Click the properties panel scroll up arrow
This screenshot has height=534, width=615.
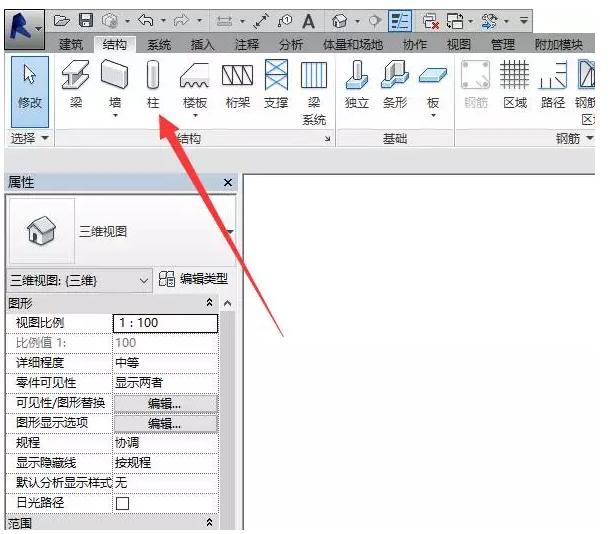click(x=227, y=303)
